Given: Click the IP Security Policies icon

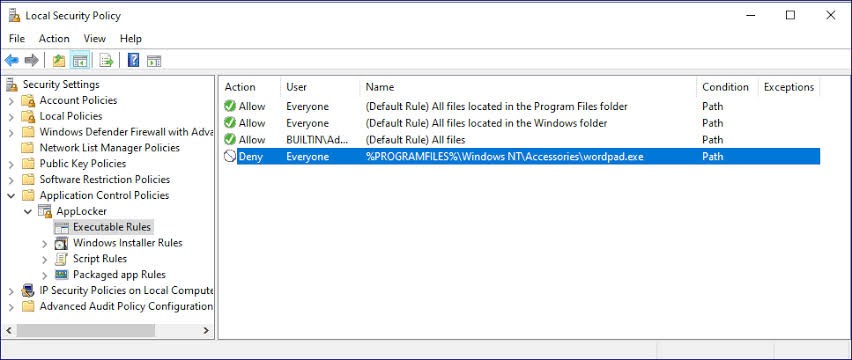Looking at the screenshot, I should (28, 290).
